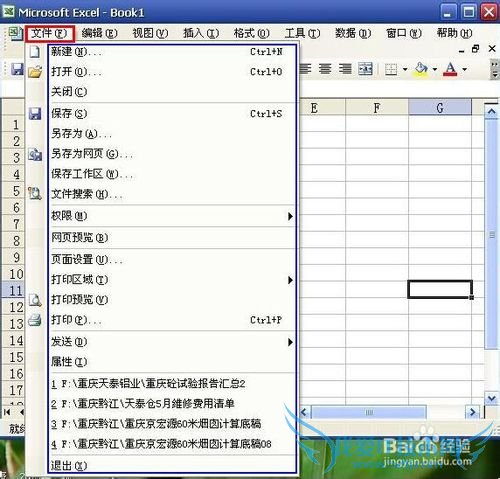Select column E header
500x479 pixels.
322,108
